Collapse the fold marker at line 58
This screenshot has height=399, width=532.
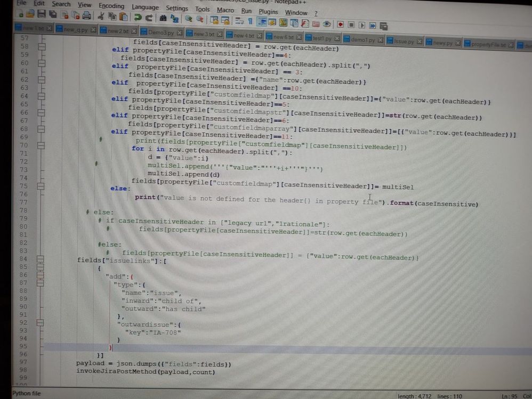tap(42, 46)
